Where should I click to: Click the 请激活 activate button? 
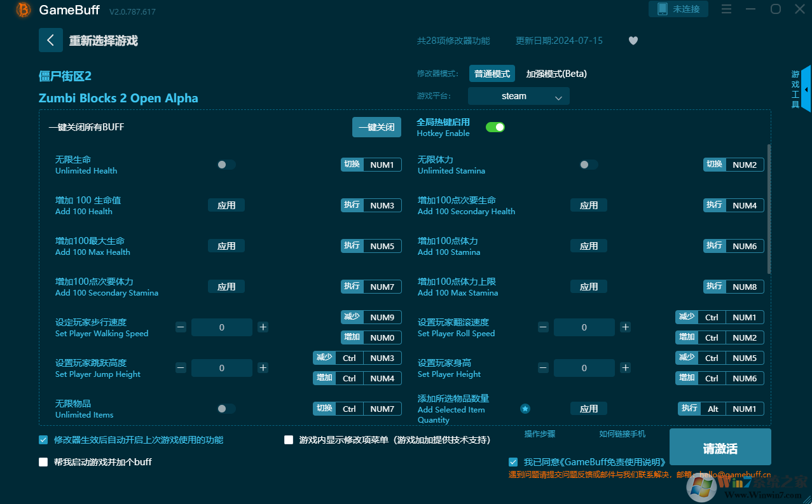point(720,448)
